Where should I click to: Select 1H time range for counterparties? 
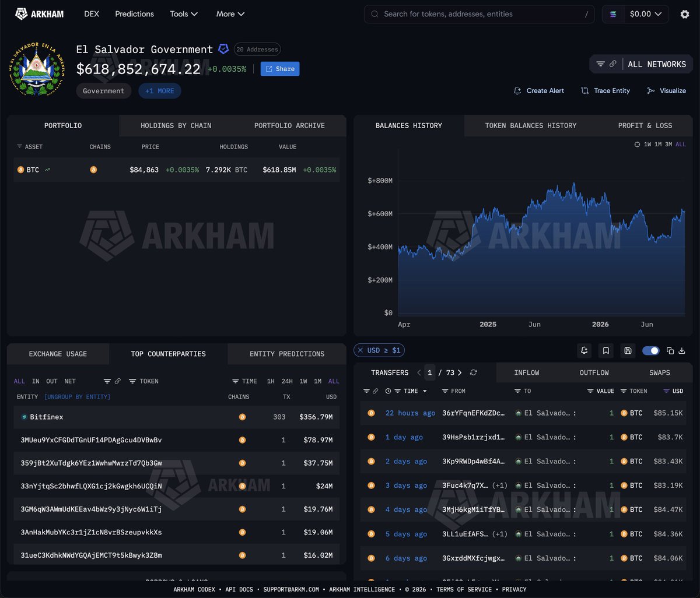[x=271, y=381]
